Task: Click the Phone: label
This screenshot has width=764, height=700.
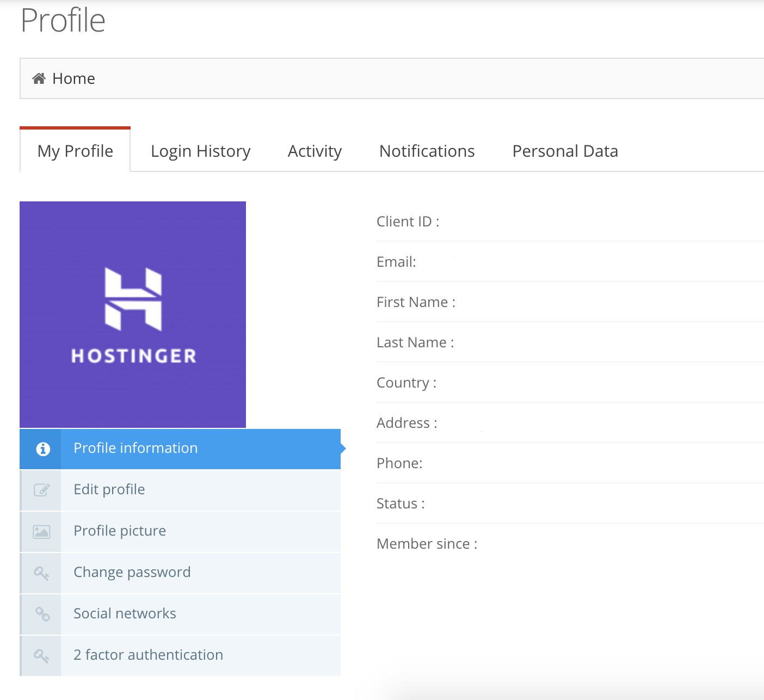Action: 399,463
